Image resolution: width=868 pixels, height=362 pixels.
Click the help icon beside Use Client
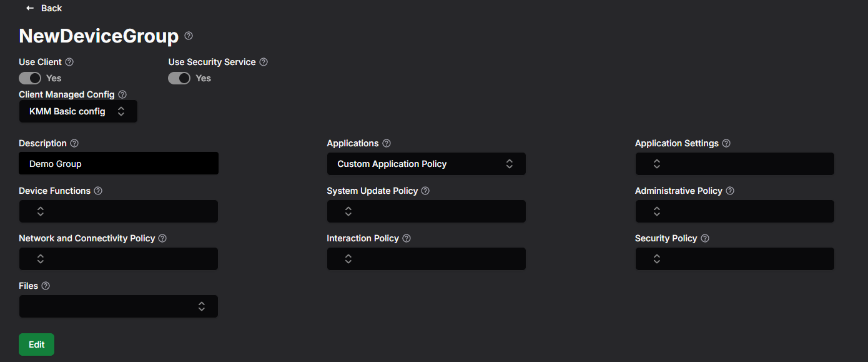click(x=69, y=62)
